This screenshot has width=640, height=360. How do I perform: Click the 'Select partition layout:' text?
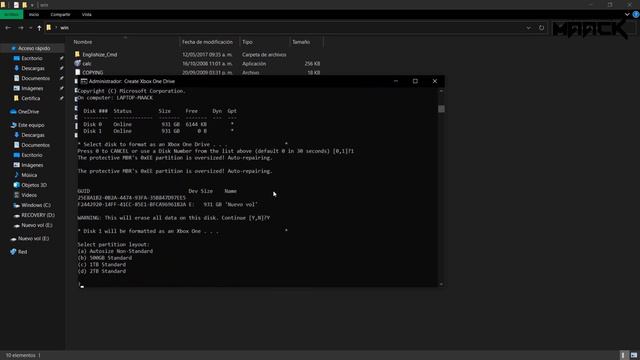pos(113,244)
